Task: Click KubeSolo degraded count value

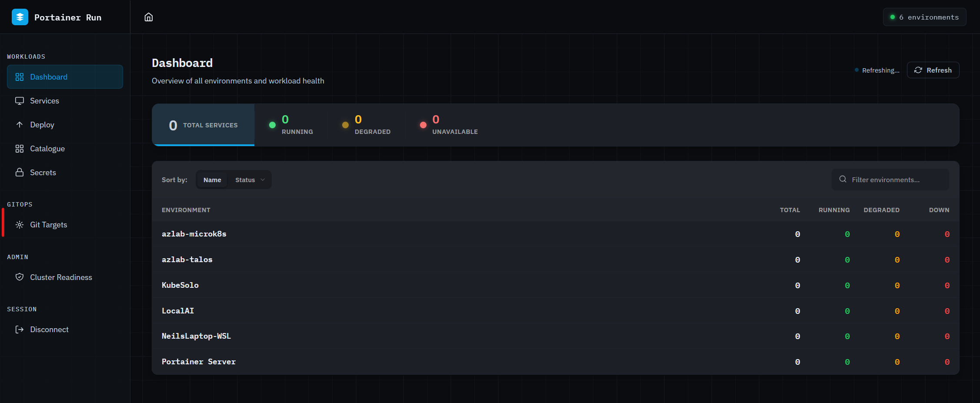Action: [x=897, y=286]
